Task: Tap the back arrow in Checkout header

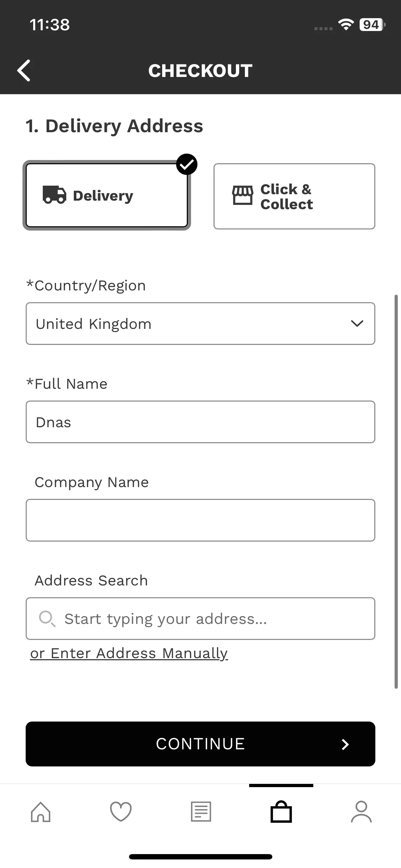Action: [24, 71]
